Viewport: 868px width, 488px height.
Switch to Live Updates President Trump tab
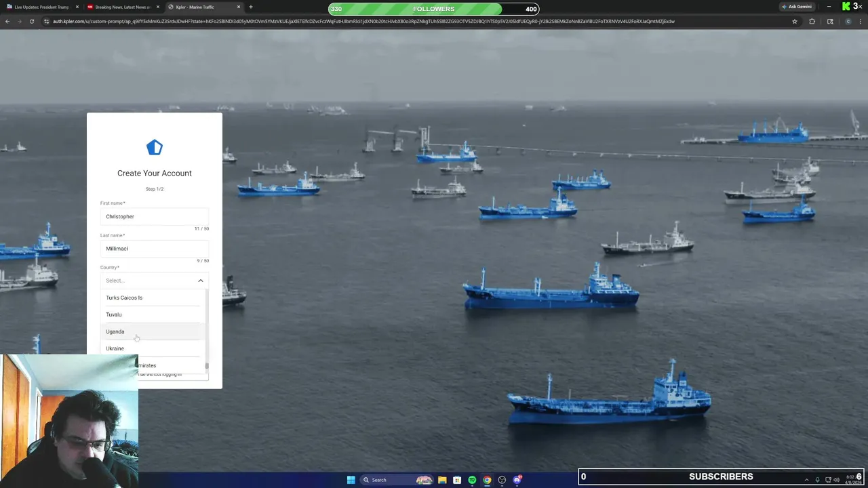pos(42,7)
